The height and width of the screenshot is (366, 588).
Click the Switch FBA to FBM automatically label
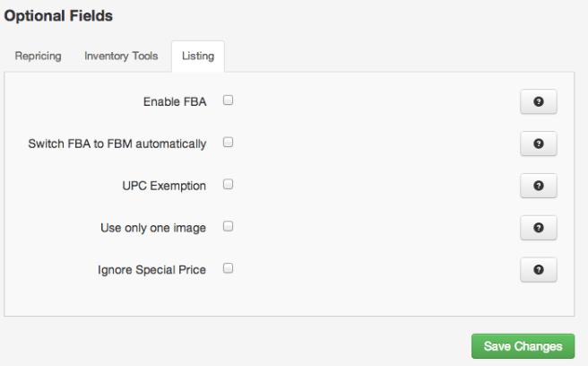pyautogui.click(x=117, y=144)
